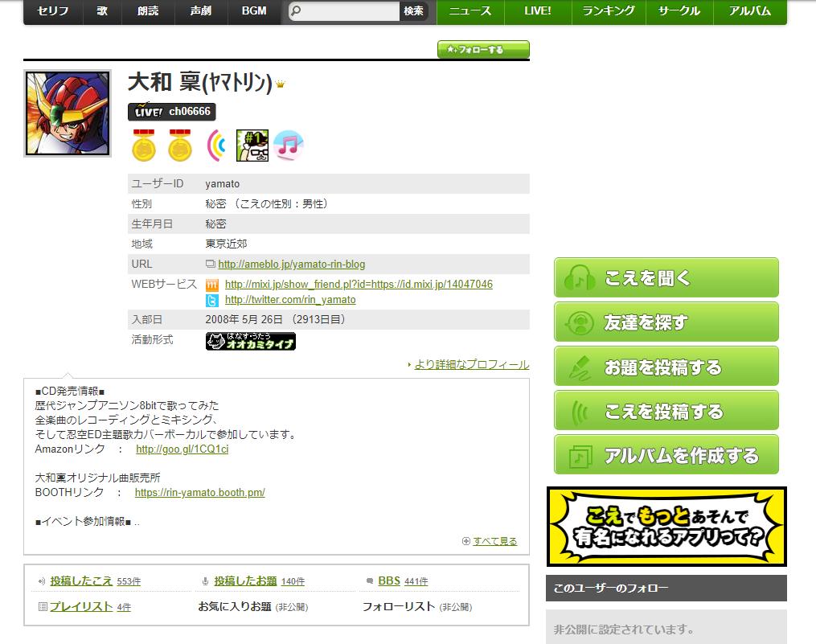Click the こえを聞く green button
The width and height of the screenshot is (816, 644).
(x=666, y=277)
